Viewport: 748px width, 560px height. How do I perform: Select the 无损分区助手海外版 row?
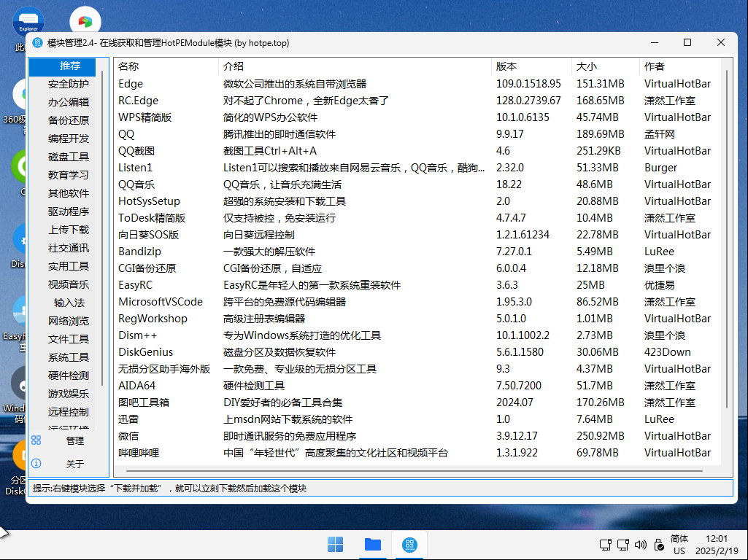pyautogui.click(x=417, y=369)
